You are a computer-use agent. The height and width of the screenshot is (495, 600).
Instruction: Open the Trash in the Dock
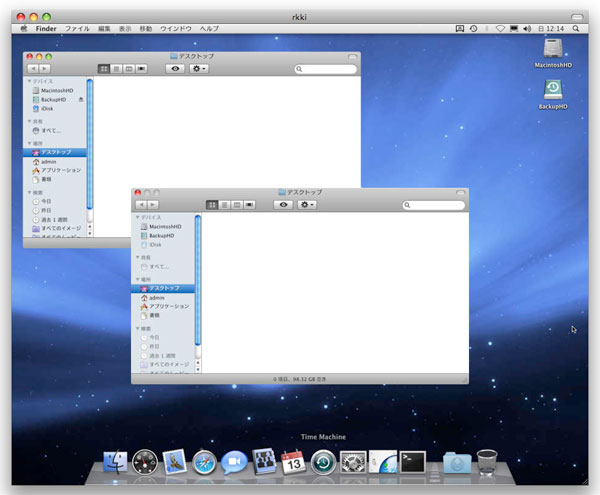click(x=487, y=462)
